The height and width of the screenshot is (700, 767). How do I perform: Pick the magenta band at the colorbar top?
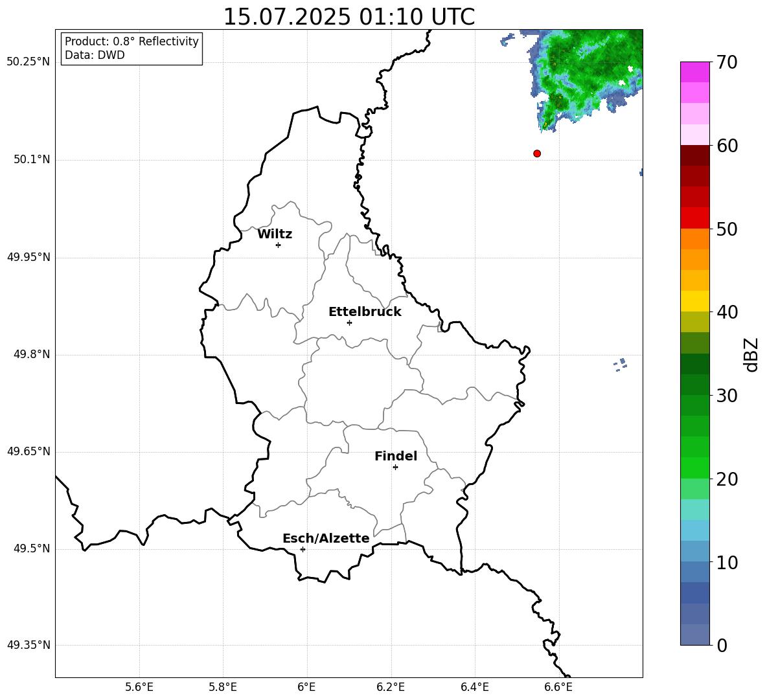pos(694,73)
